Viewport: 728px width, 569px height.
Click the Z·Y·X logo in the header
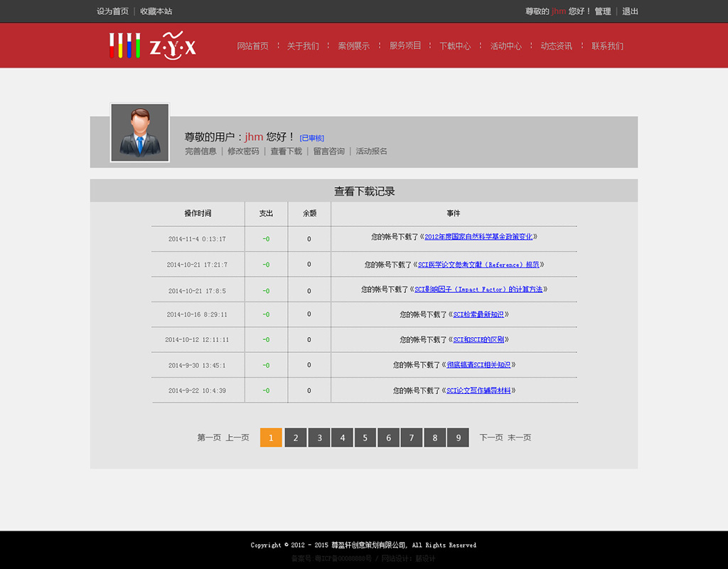(x=152, y=46)
